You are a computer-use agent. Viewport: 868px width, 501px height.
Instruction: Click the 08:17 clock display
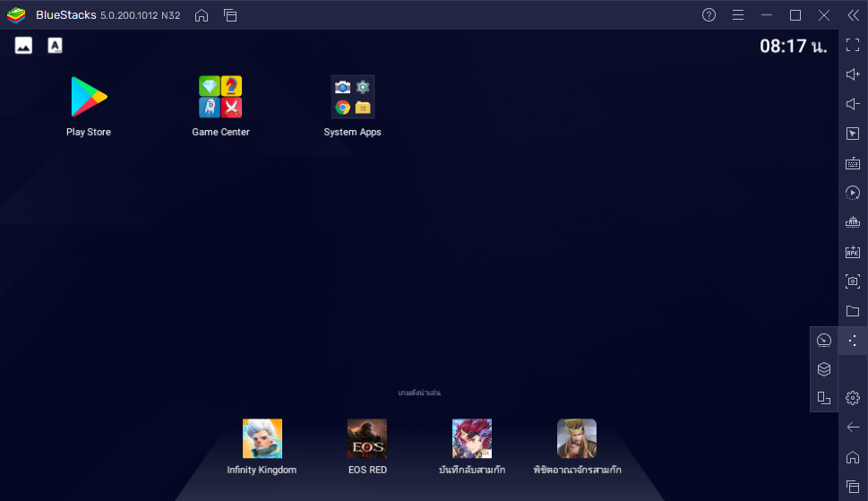[793, 46]
